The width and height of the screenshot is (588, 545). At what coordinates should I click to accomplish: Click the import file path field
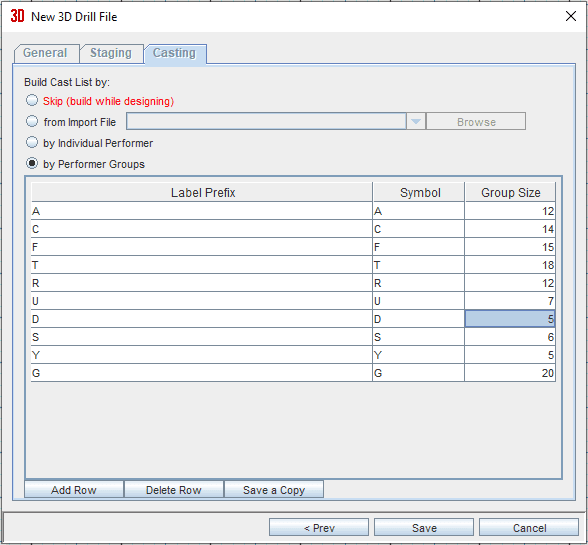coord(266,121)
